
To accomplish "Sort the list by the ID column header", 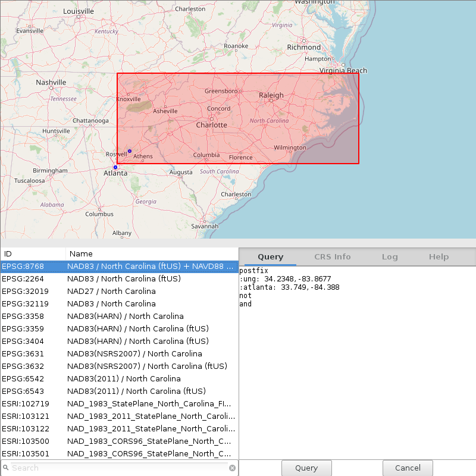I will tap(33, 253).
